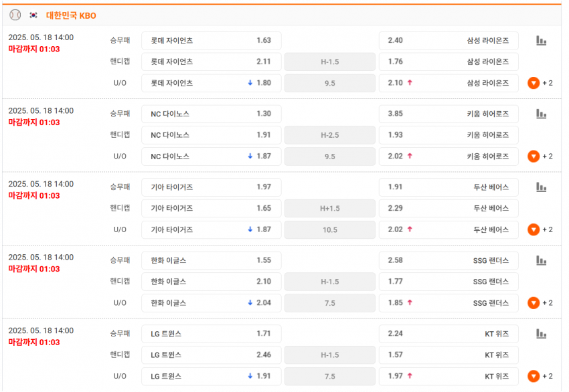
Task: Bet Kiwoom Heroes win at 3.85
Action: (x=449, y=114)
